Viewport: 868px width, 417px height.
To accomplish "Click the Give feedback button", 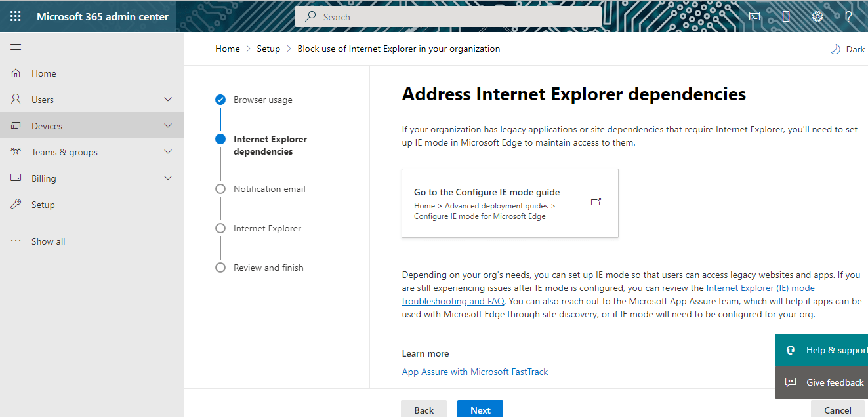I will [821, 382].
